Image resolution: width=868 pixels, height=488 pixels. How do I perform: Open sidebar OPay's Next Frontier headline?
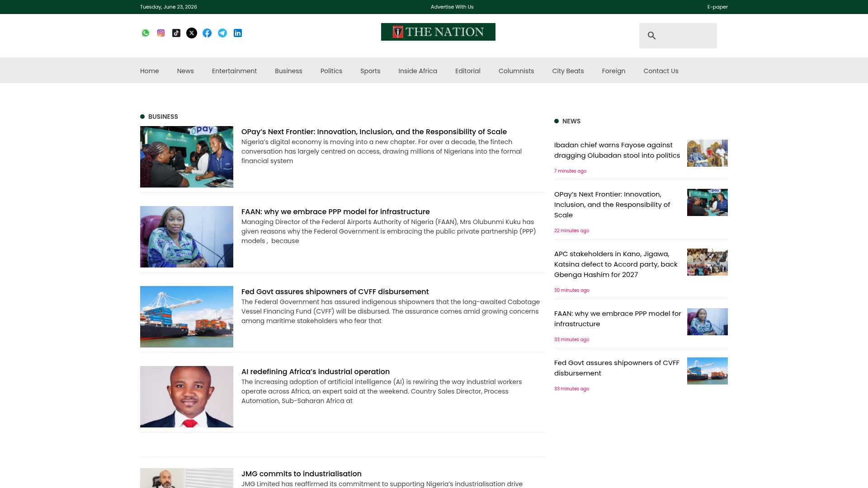coord(612,205)
